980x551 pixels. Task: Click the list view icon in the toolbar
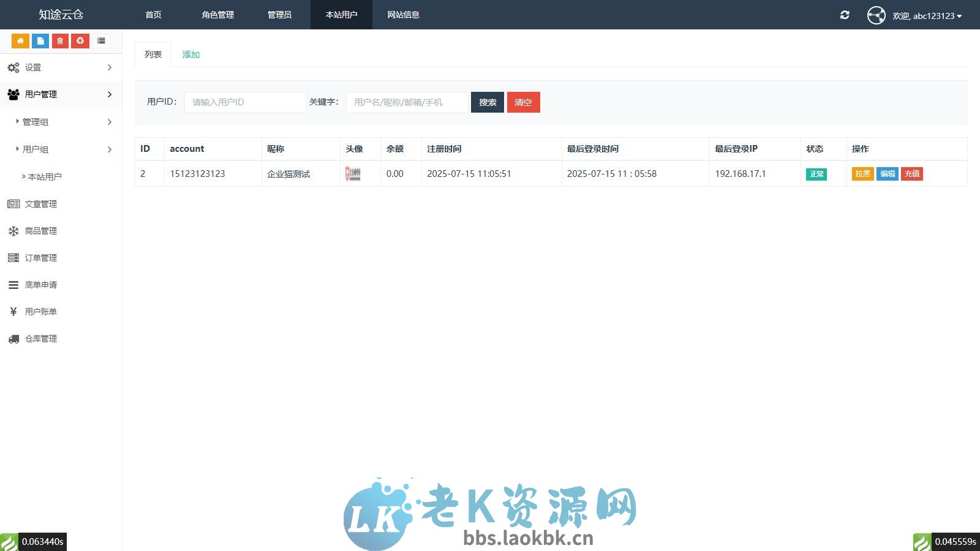point(101,40)
